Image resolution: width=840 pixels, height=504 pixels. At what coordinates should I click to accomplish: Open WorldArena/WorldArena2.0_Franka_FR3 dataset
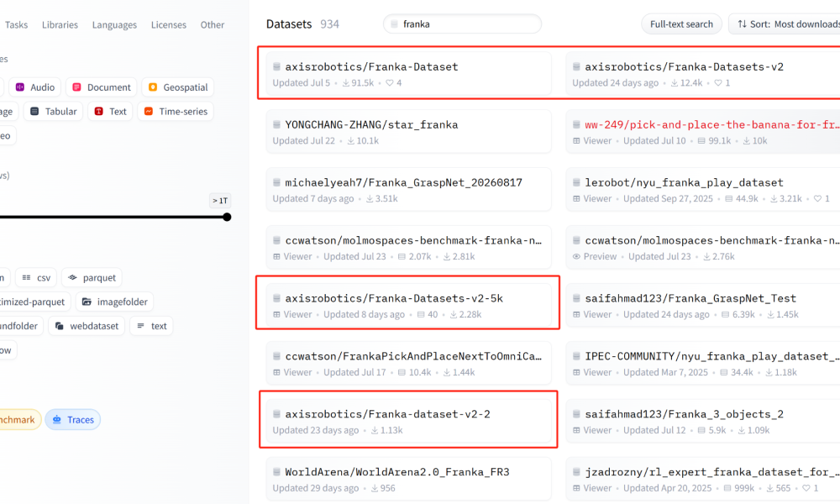(409, 479)
